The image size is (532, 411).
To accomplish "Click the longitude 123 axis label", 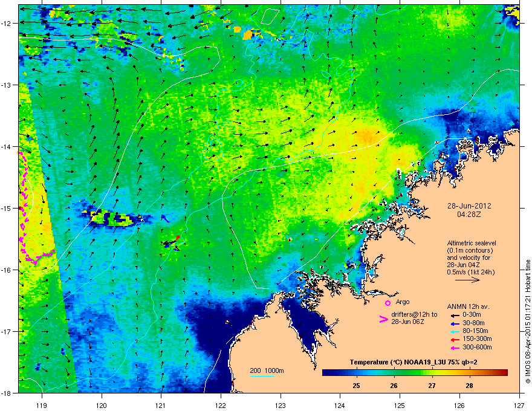I will 281,405.
